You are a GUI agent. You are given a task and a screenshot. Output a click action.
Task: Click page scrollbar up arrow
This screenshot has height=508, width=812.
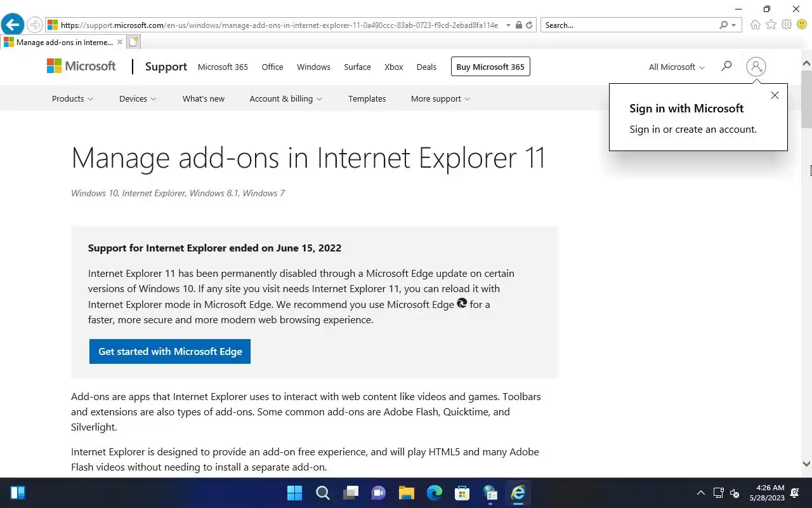tap(807, 63)
